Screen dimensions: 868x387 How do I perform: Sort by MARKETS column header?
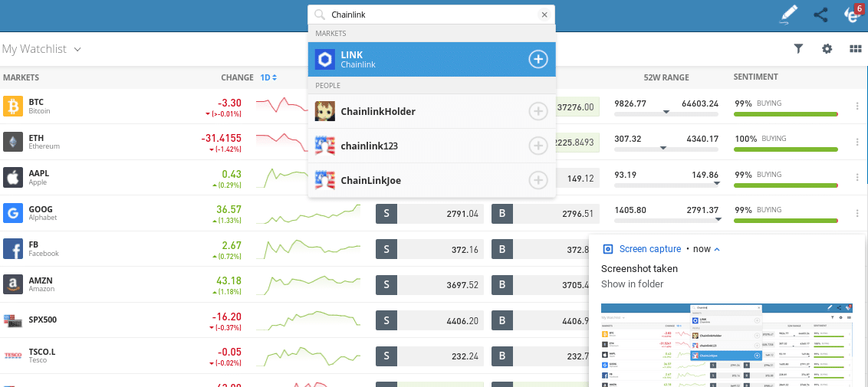pos(21,77)
